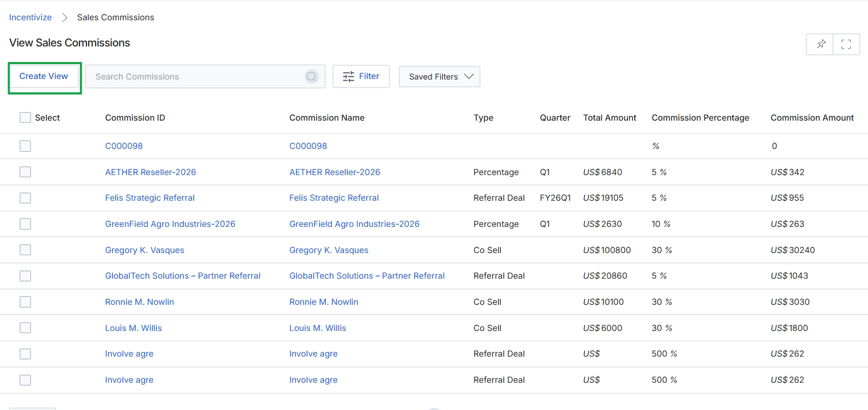Click the breadcrumb chevron separator

pyautogui.click(x=65, y=18)
